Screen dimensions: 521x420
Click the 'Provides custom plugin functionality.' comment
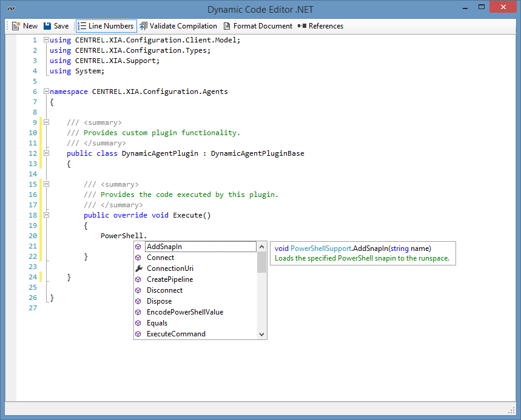pyautogui.click(x=161, y=133)
